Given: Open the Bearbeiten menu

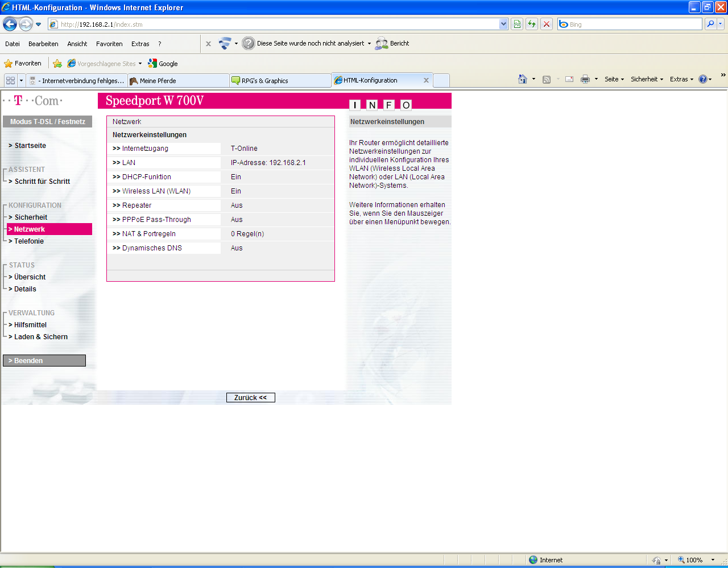Looking at the screenshot, I should click(x=43, y=44).
